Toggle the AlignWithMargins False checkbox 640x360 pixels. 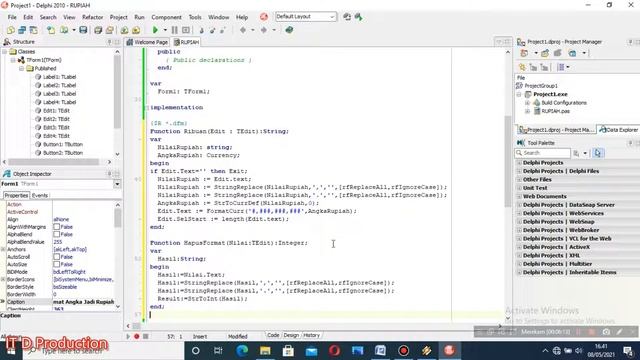(x=57, y=227)
